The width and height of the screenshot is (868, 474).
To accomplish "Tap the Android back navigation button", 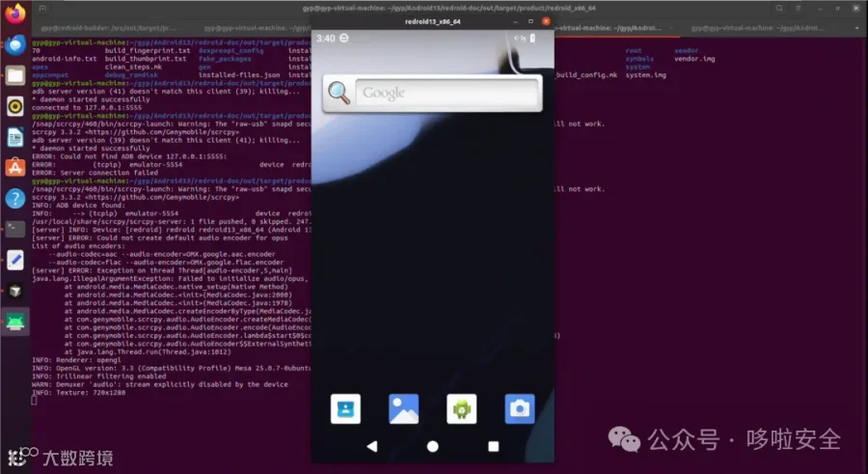I will coord(372,446).
